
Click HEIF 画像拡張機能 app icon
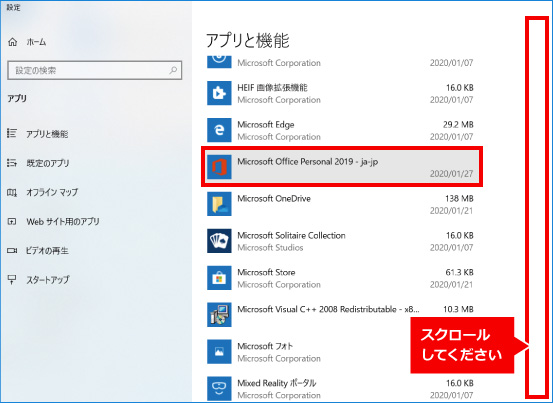[219, 93]
